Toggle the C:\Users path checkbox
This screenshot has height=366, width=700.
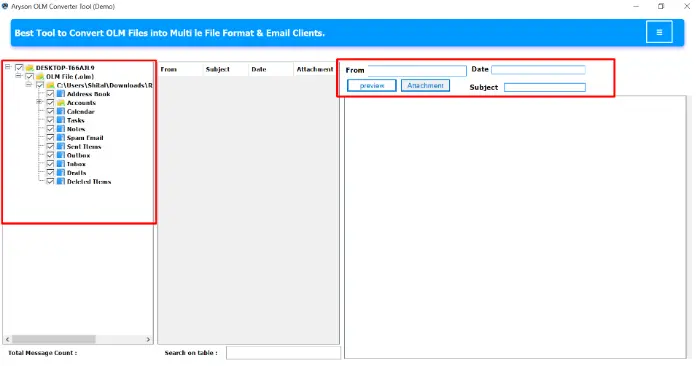point(40,85)
